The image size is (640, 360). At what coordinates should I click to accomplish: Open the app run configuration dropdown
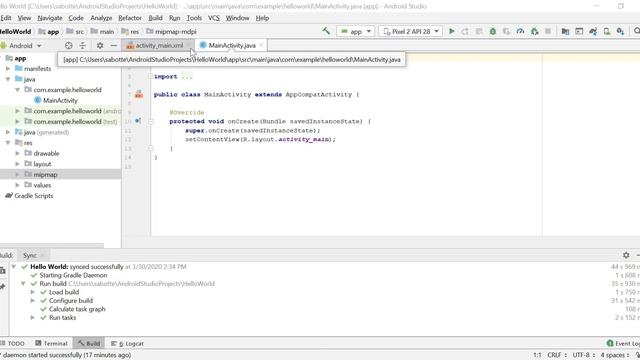[x=356, y=31]
